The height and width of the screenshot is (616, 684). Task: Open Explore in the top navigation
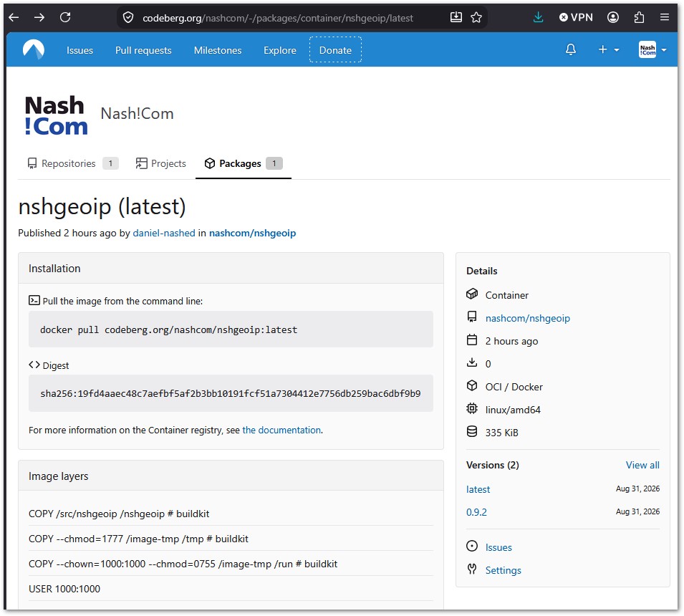tap(279, 50)
